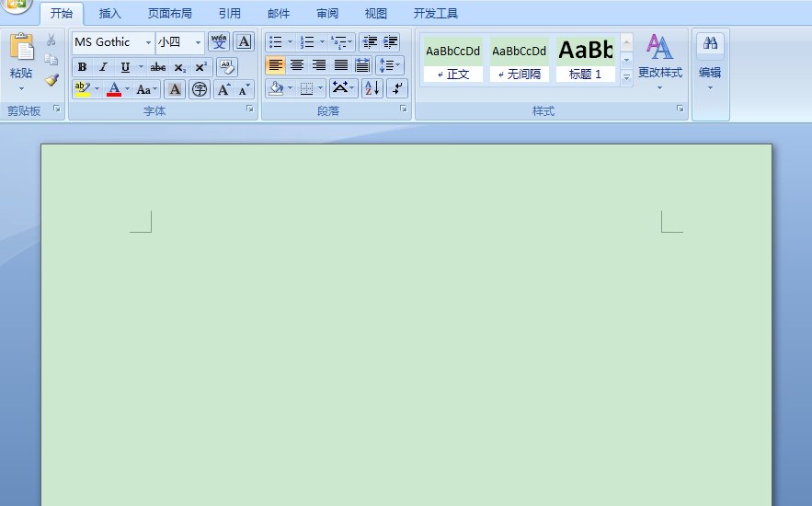Click the borders icon
The height and width of the screenshot is (506, 812).
tap(306, 88)
